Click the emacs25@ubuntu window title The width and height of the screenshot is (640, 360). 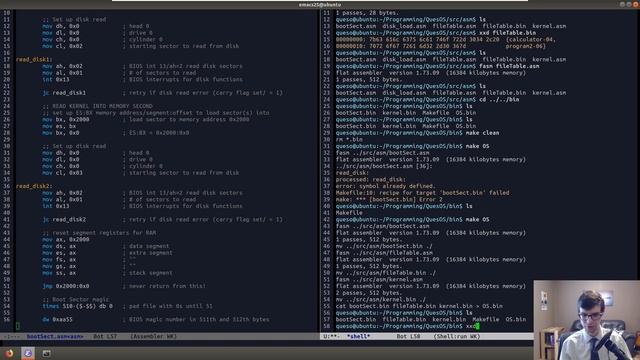[320, 4]
